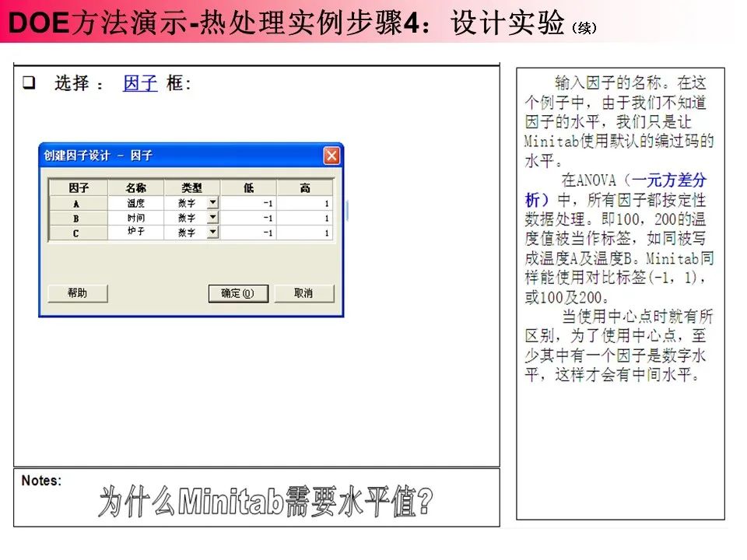
Task: Click the 帮助 button
Action: pyautogui.click(x=78, y=293)
